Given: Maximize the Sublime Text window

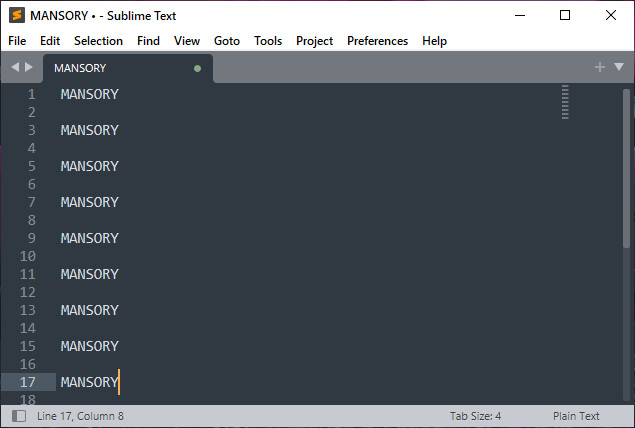Looking at the screenshot, I should tap(565, 15).
